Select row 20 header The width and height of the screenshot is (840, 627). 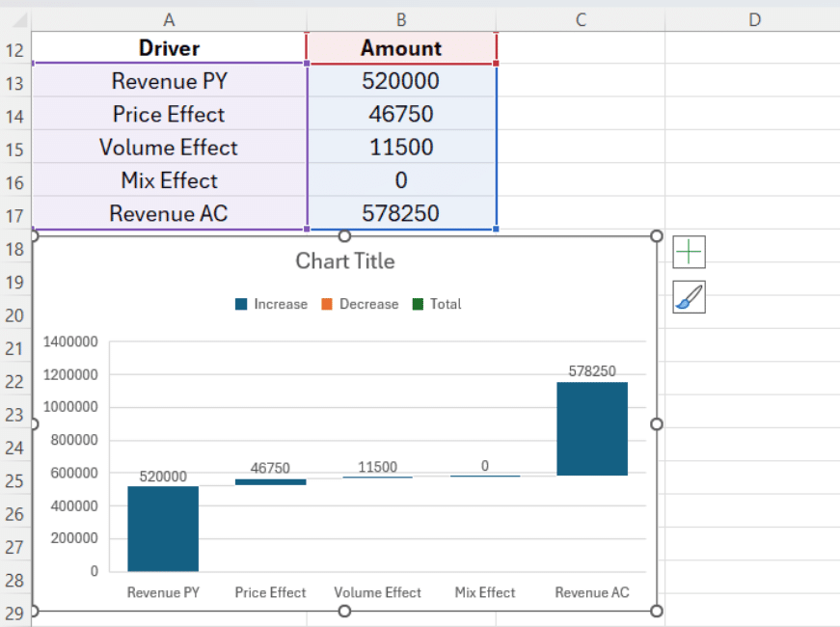[15, 315]
